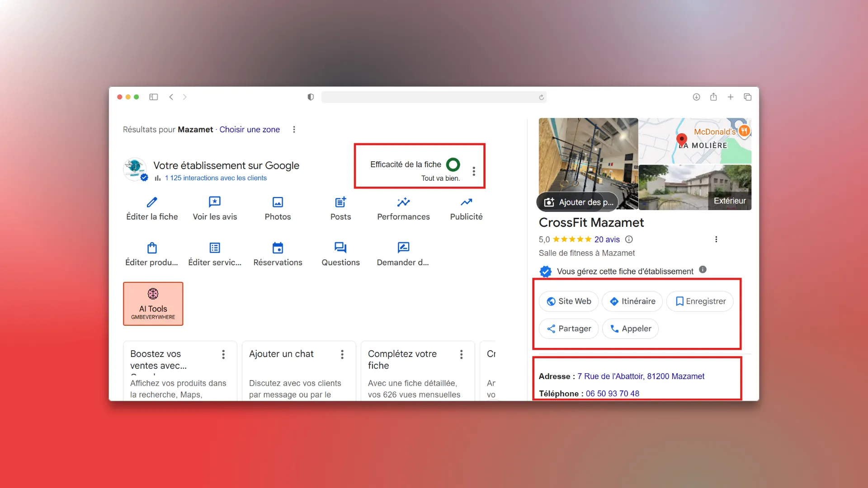
Task: Call the business via Appeler button
Action: coord(630,328)
